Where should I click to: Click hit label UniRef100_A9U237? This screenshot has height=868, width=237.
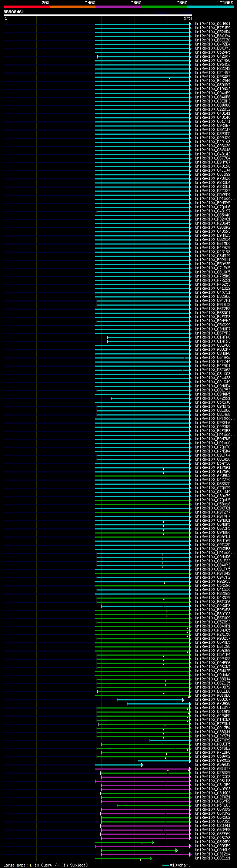pyautogui.click(x=213, y=639)
